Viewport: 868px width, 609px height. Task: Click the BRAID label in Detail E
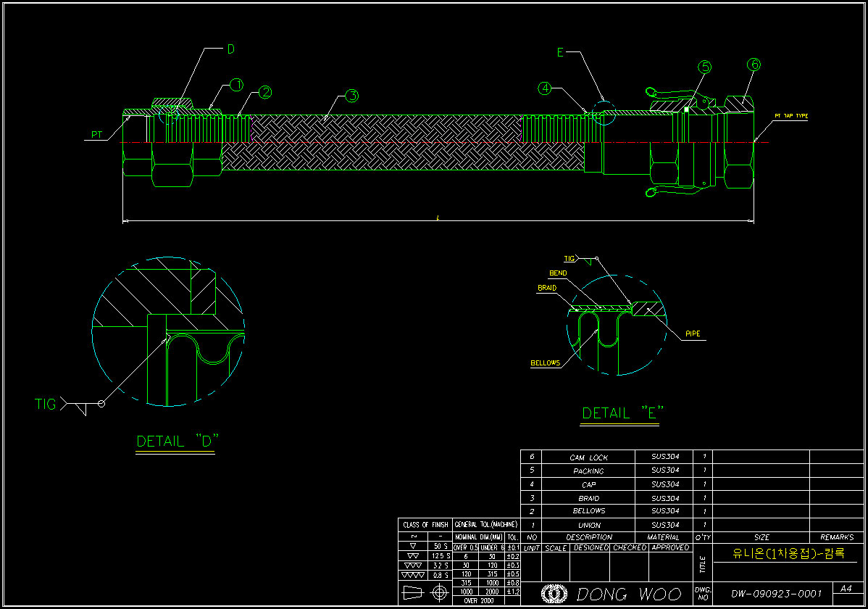coord(547,288)
